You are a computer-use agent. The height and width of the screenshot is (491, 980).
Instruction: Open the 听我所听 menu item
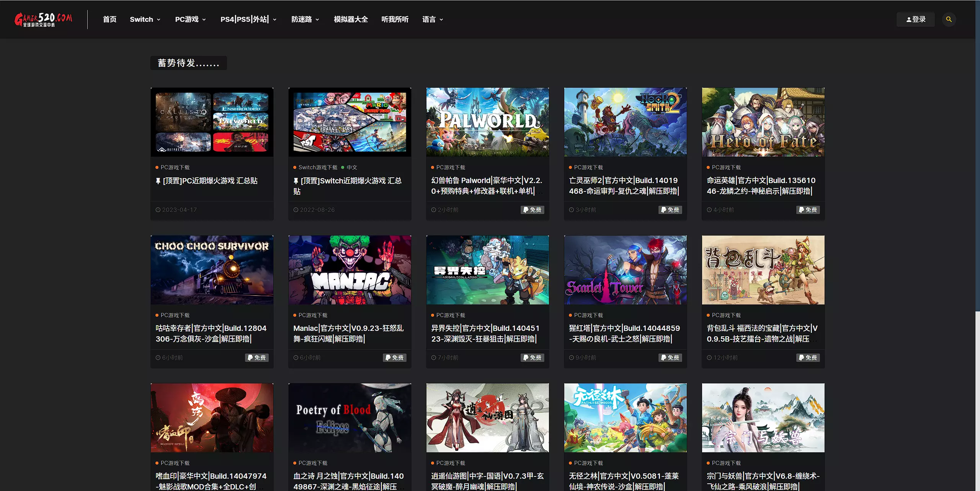click(x=395, y=20)
